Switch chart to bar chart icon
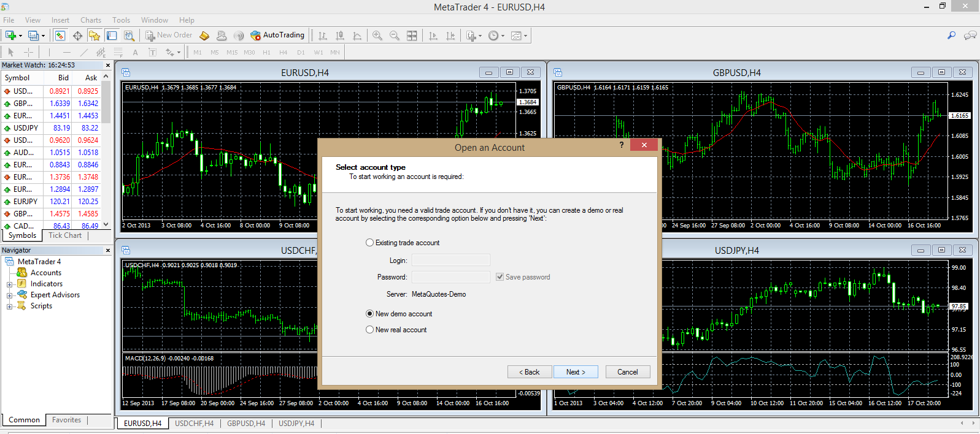 pyautogui.click(x=323, y=36)
